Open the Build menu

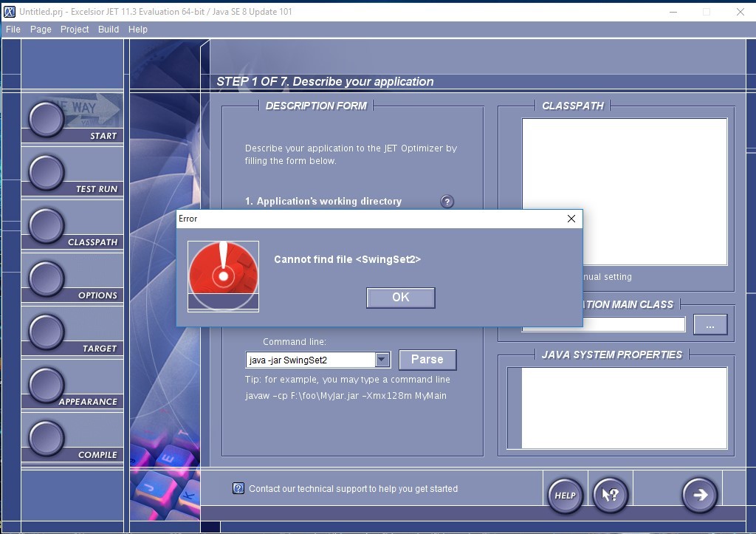tap(109, 30)
